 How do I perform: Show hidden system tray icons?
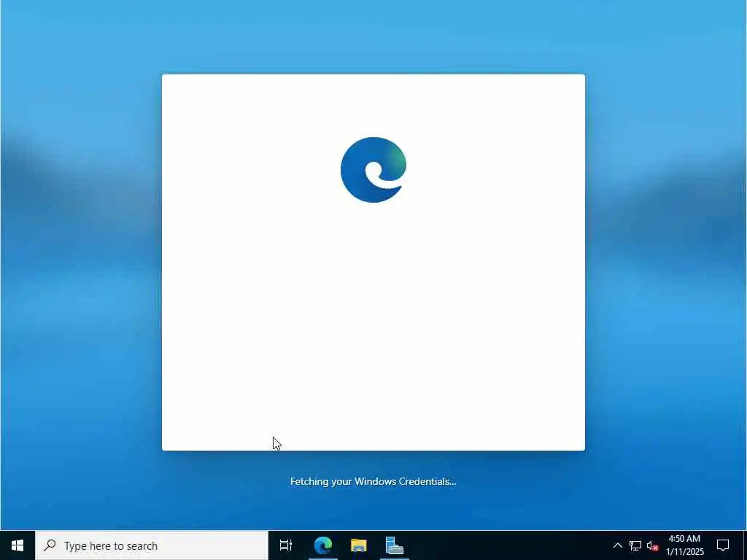click(617, 545)
